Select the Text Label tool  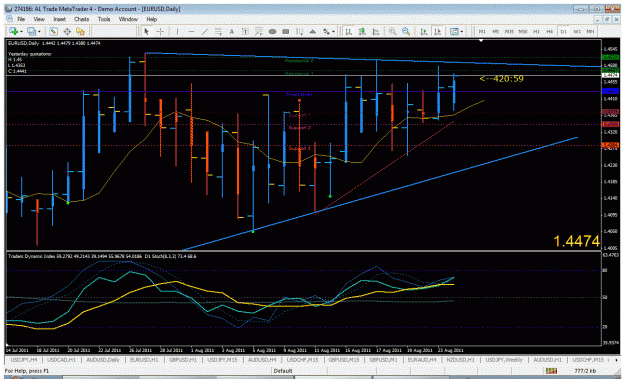[x=245, y=31]
